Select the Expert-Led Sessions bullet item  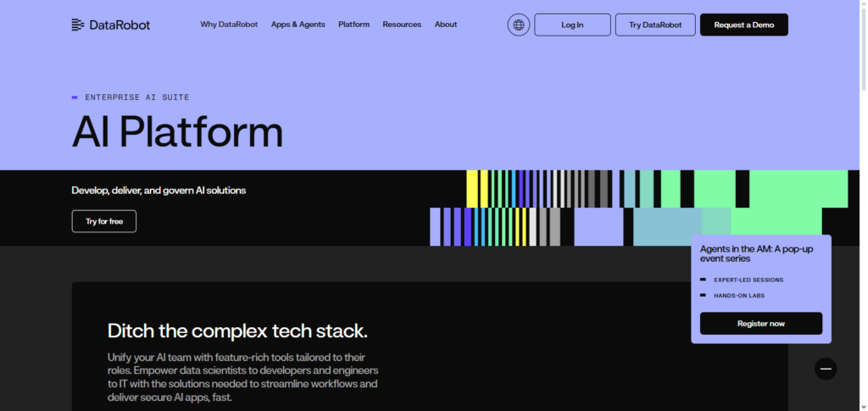(748, 280)
